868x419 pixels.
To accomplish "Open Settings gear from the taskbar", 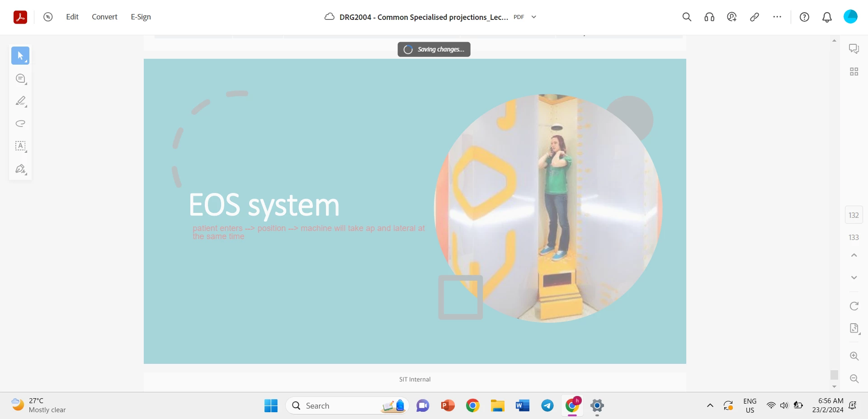I will click(x=597, y=406).
